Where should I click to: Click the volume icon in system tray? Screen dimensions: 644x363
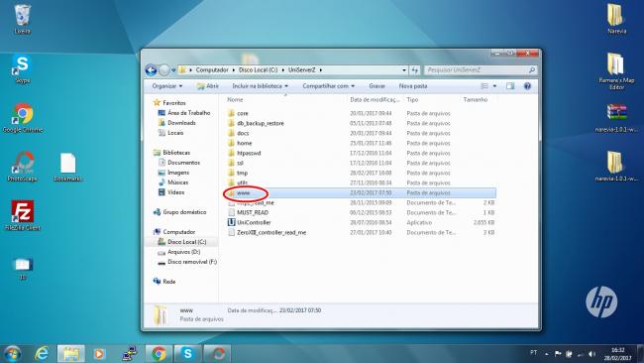coord(591,353)
